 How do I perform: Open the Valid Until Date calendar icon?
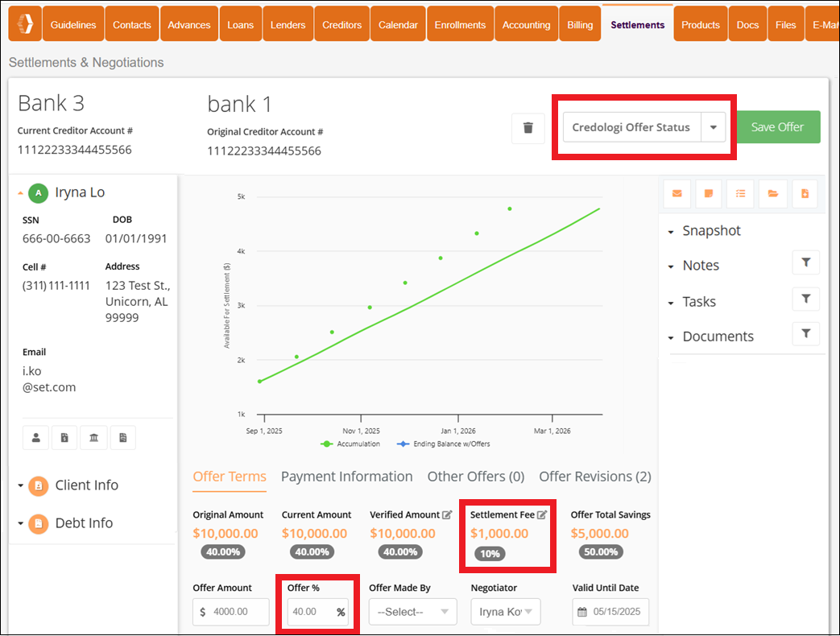(581, 612)
